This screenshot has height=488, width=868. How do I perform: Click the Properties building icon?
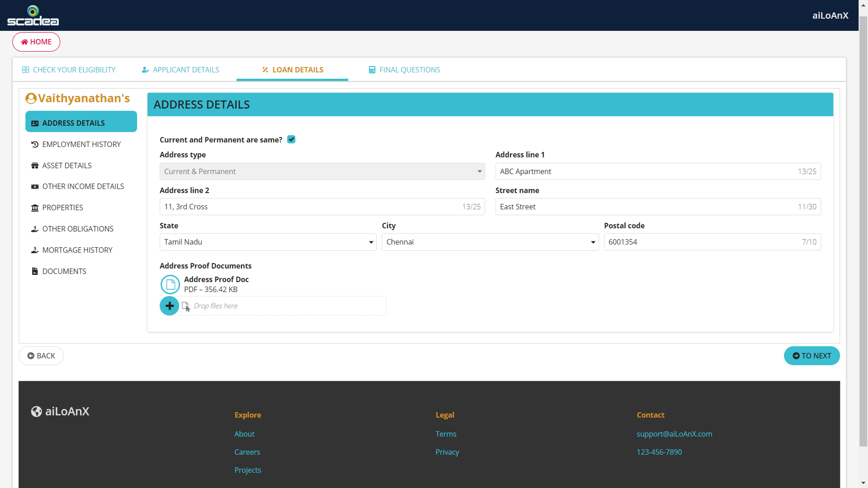(35, 208)
